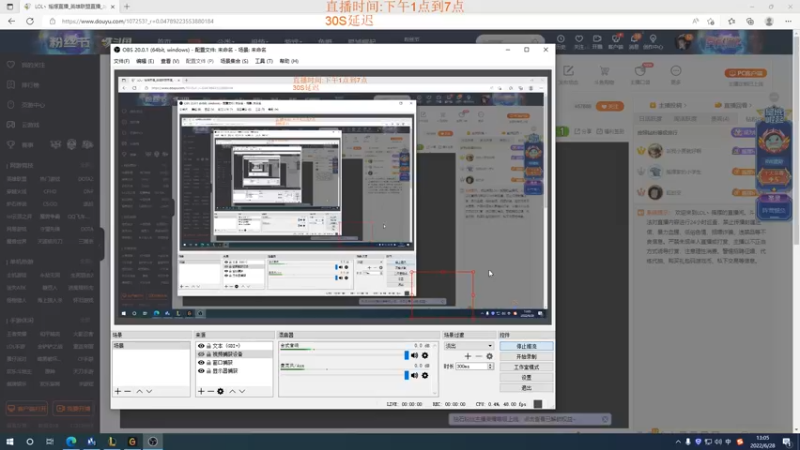Open 编辑(E) menu in OBS
The image size is (800, 450).
tap(145, 61)
